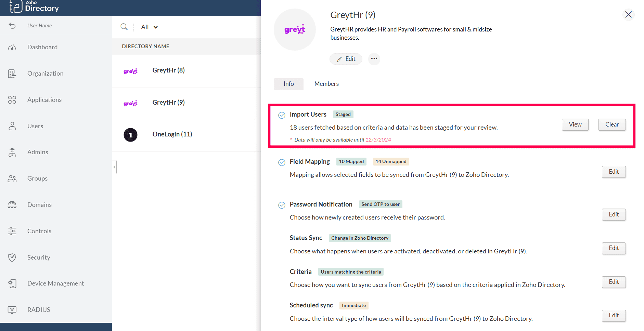The image size is (644, 331).
Task: Edit the Status Sync setting
Action: click(614, 248)
